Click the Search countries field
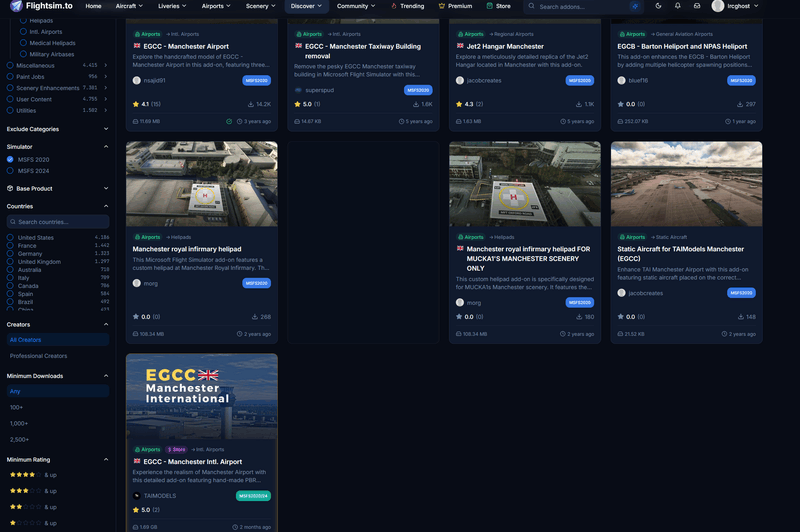Viewport: 800px width, 532px height. pyautogui.click(x=58, y=222)
